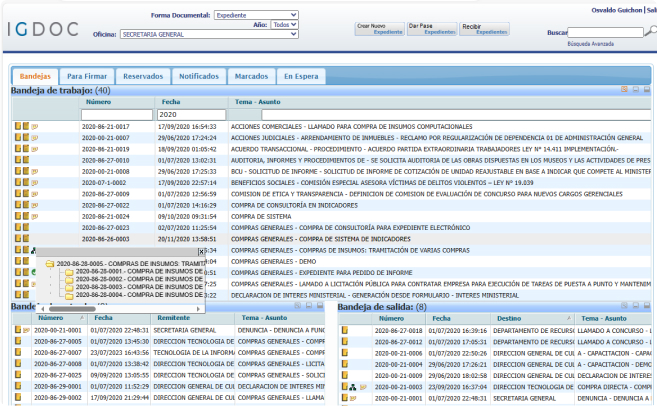Open the Año dropdown showing Todos
The width and height of the screenshot is (657, 406).
(285, 25)
